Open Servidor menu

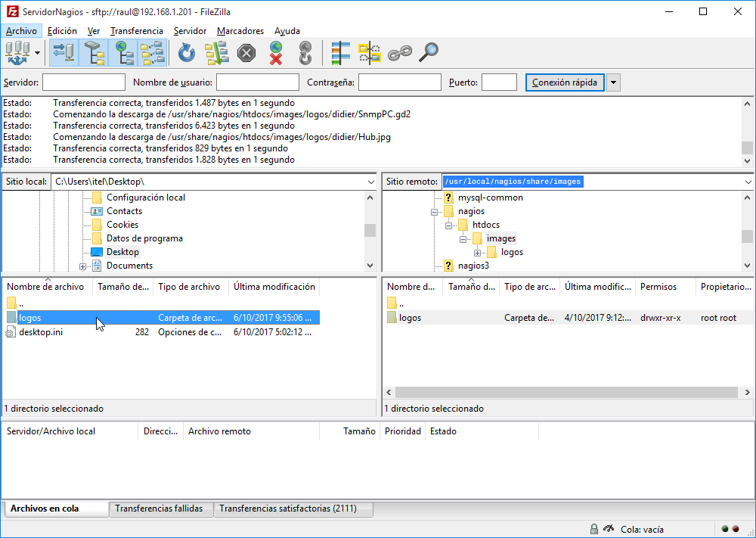(190, 31)
